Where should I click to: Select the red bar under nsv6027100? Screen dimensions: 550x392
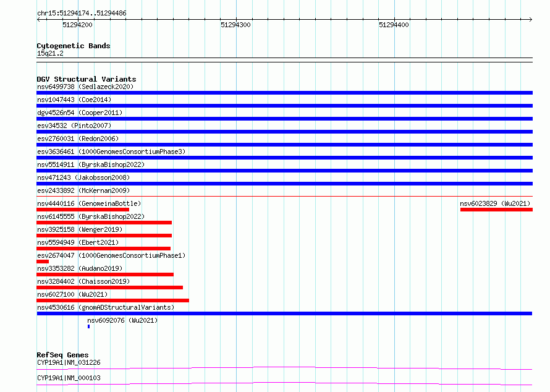(112, 300)
